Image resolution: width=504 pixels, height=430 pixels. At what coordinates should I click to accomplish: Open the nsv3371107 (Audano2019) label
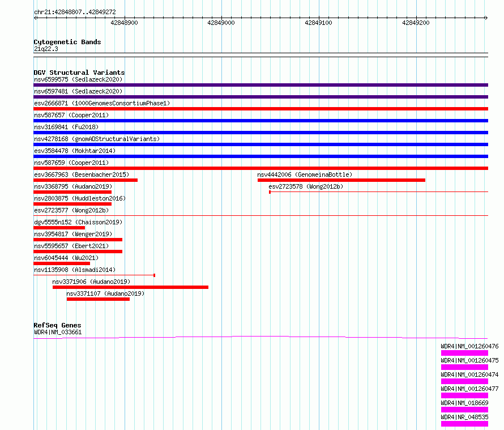click(x=105, y=293)
